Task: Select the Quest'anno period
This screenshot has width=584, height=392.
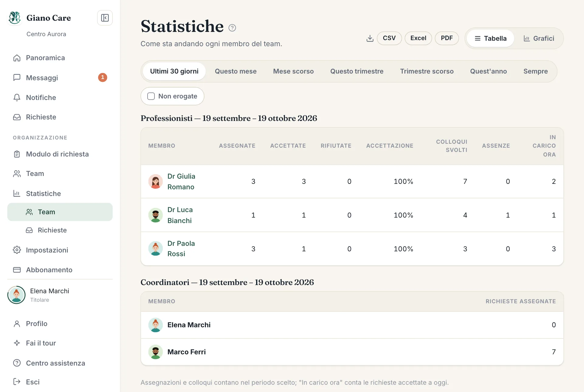Action: point(488,71)
